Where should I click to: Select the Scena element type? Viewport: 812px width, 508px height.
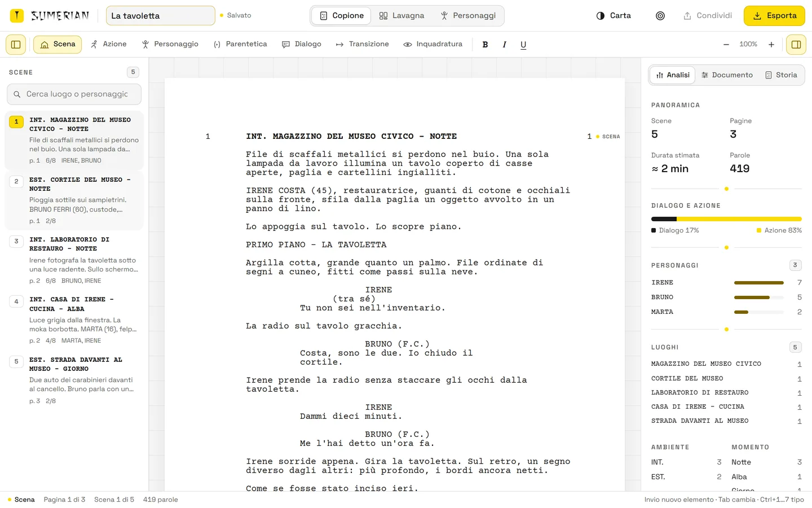(58, 44)
